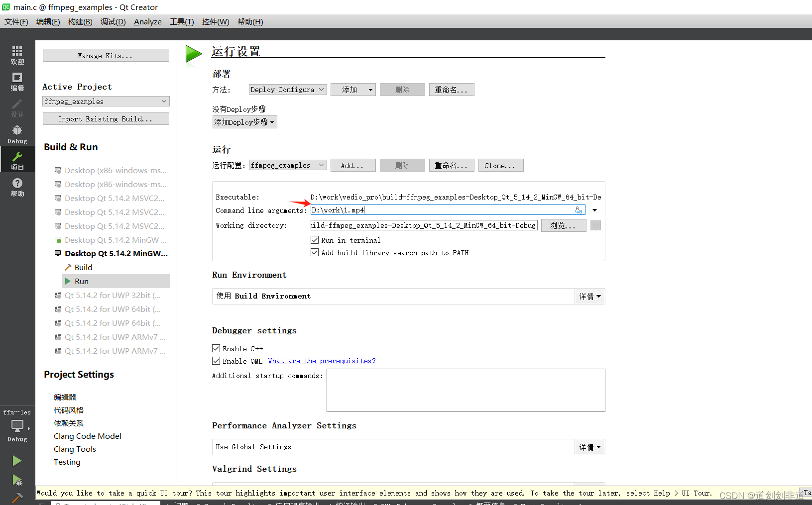Click the variables icon in arguments field

579,210
